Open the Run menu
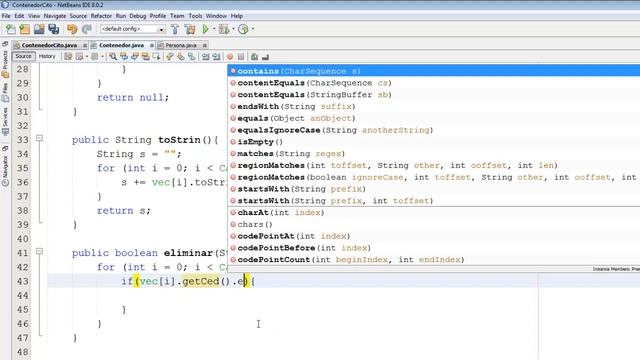Viewport: 640px width, 360px height. 121,16
